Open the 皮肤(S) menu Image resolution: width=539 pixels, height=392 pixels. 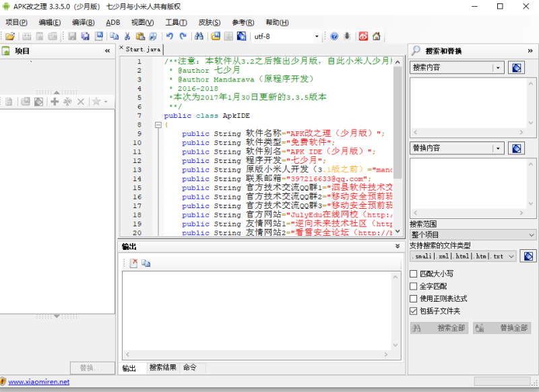[210, 22]
